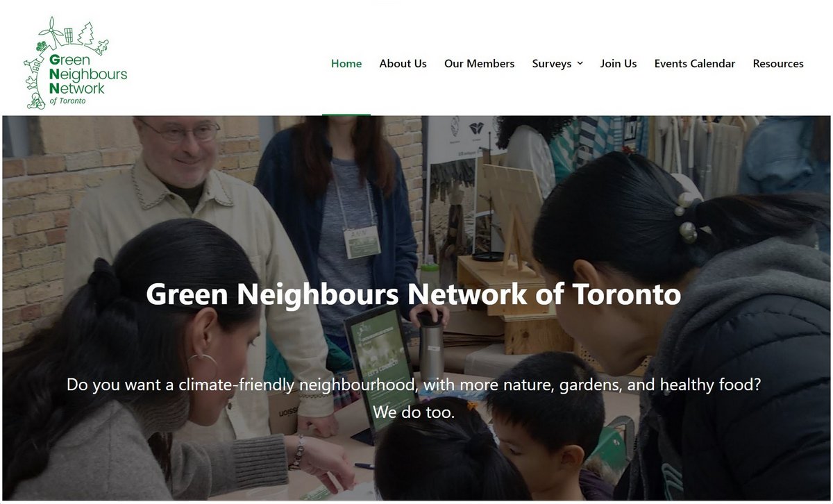The width and height of the screenshot is (833, 504).
Task: Click the 'of Toronto' text under the logo
Action: [x=67, y=101]
